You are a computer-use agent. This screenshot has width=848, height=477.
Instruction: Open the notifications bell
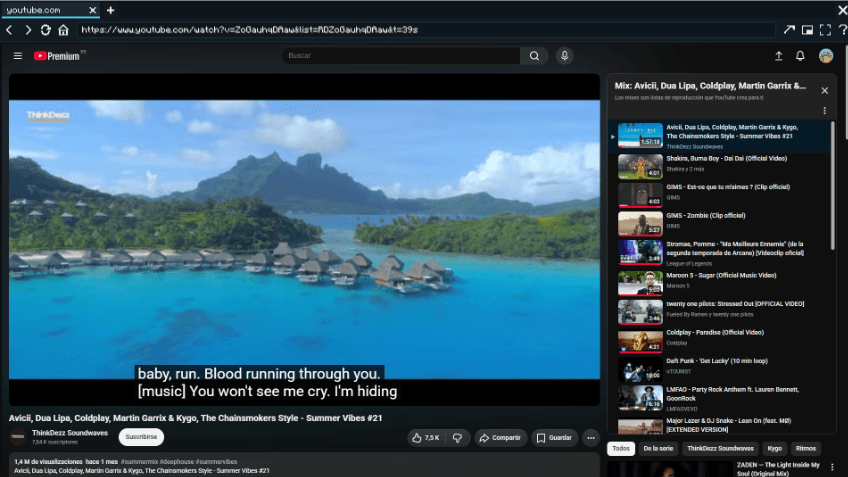800,56
